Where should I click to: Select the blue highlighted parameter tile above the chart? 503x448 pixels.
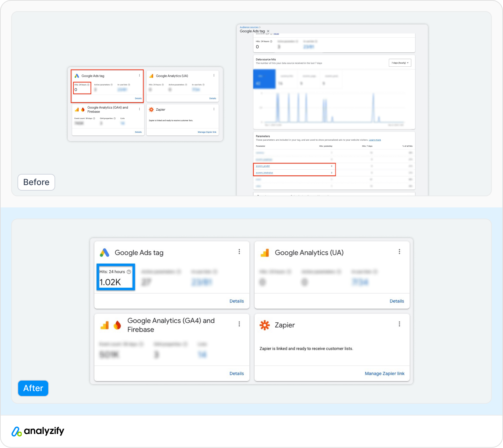[x=264, y=79]
